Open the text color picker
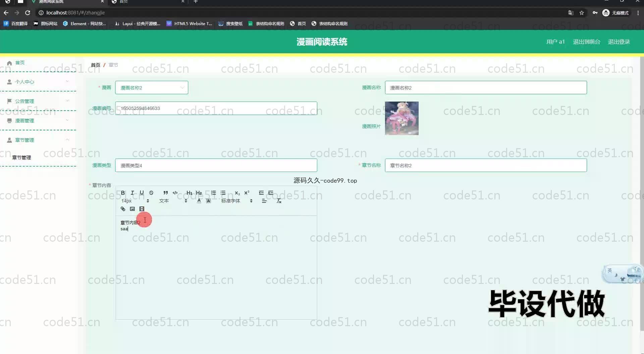Viewport: 644px width, 354px height. tap(199, 201)
